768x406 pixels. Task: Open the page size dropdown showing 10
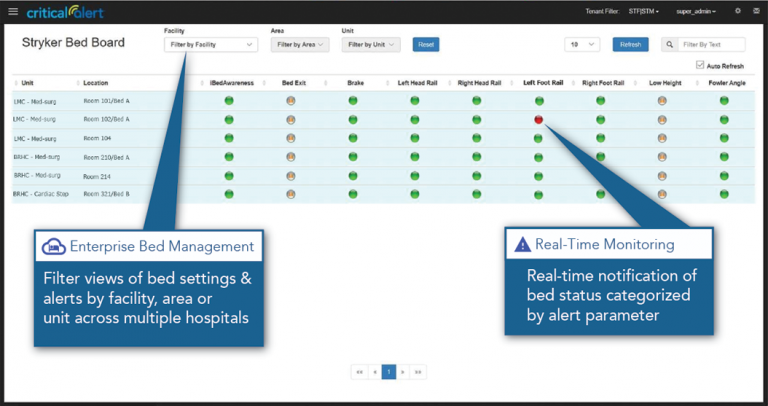click(x=582, y=45)
